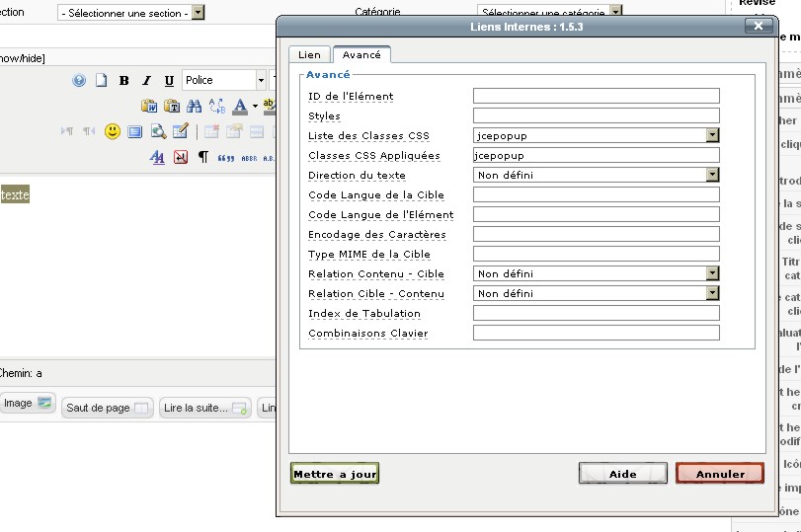Click the show paragraph marks icon

(x=203, y=157)
